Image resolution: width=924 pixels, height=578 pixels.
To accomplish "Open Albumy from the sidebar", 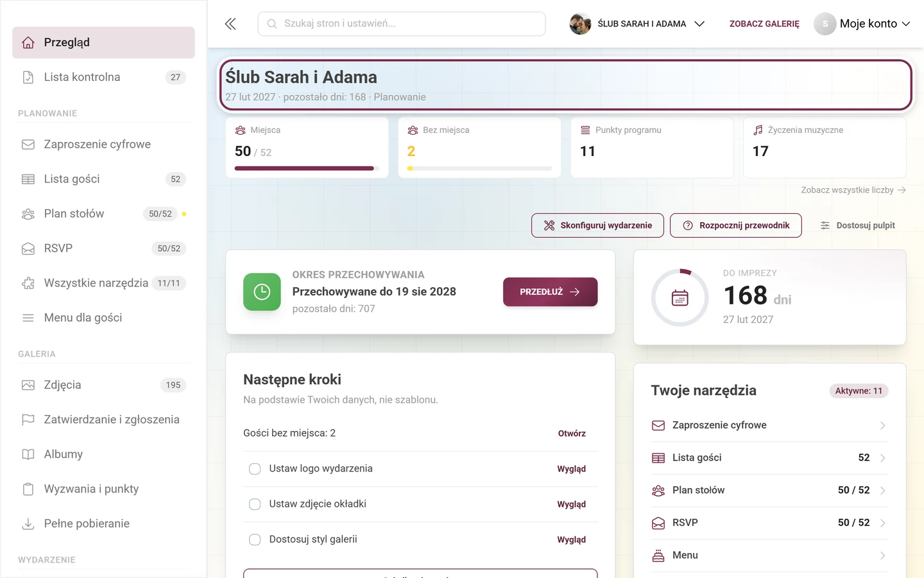I will click(x=103, y=455).
